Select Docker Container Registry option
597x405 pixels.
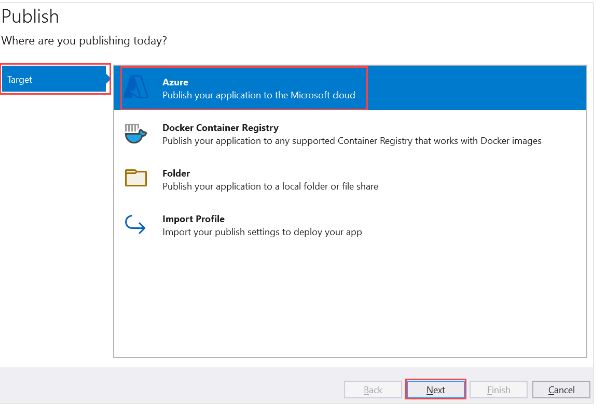pyautogui.click(x=220, y=128)
